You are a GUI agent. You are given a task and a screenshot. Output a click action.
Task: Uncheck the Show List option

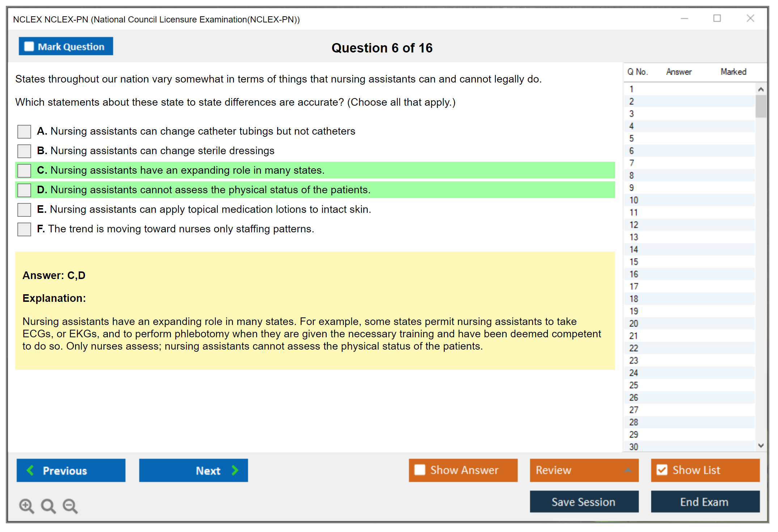pyautogui.click(x=662, y=470)
